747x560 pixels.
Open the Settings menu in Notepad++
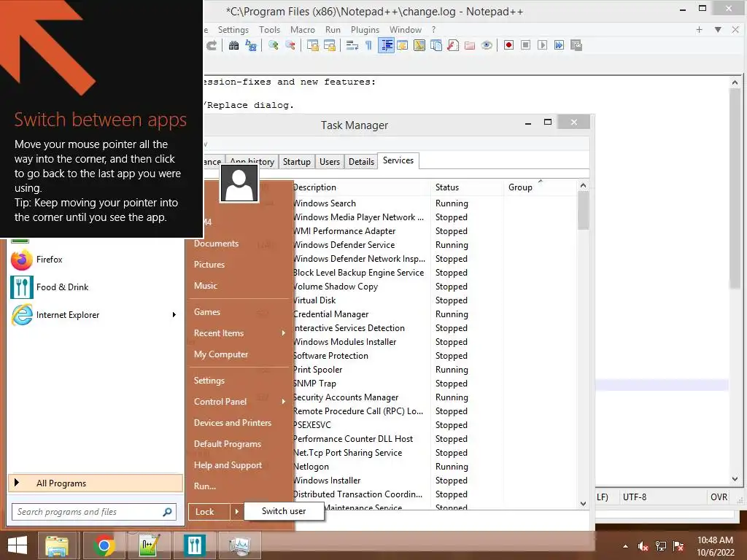click(x=233, y=29)
